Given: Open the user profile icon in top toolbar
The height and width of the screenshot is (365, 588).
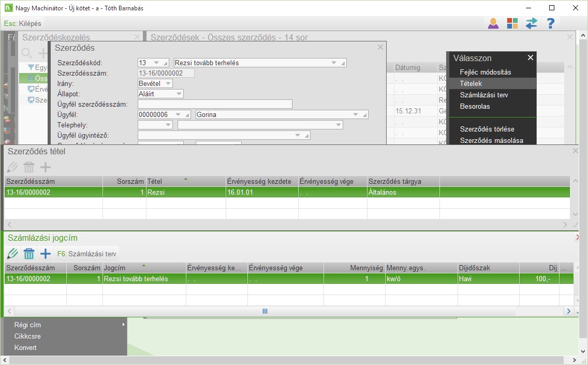Looking at the screenshot, I should pyautogui.click(x=493, y=23).
